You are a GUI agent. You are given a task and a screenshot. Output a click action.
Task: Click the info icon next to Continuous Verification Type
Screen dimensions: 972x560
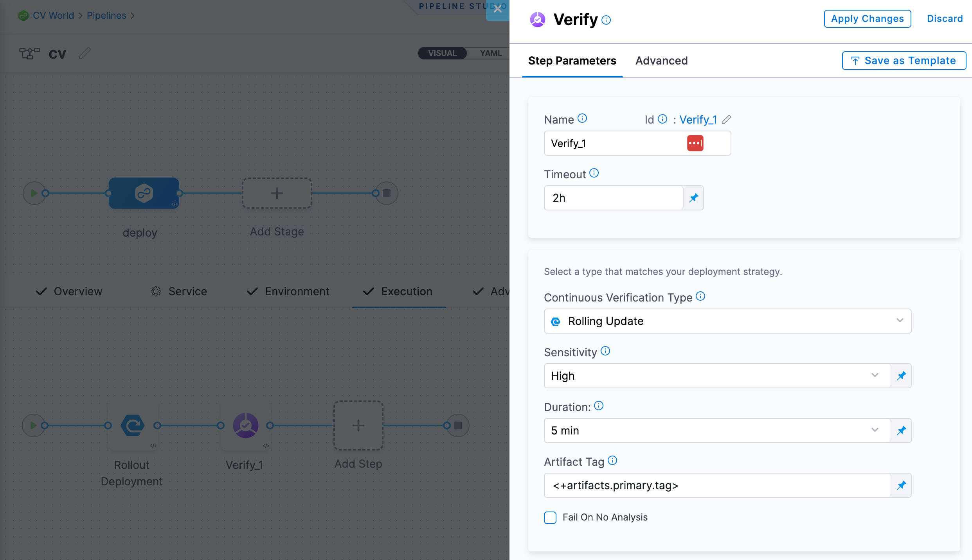coord(701,296)
